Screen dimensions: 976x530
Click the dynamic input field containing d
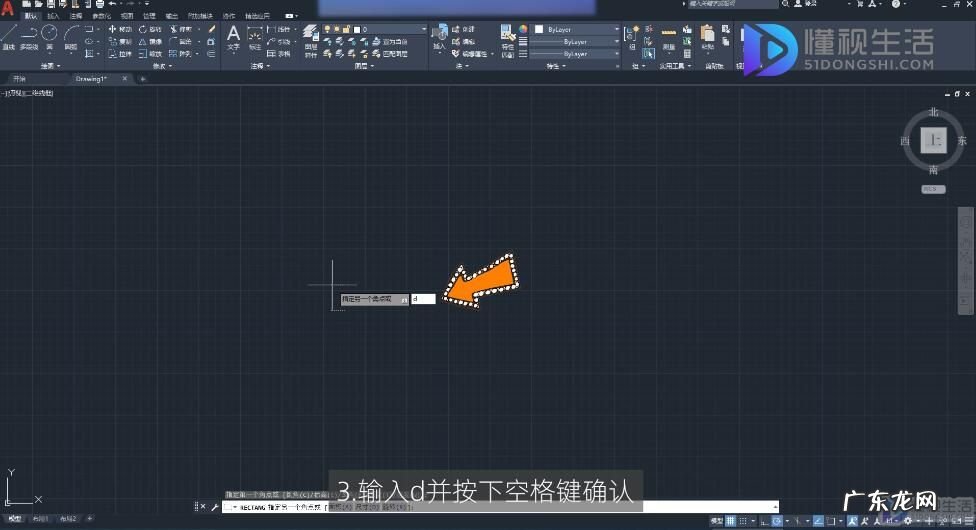(x=423, y=299)
